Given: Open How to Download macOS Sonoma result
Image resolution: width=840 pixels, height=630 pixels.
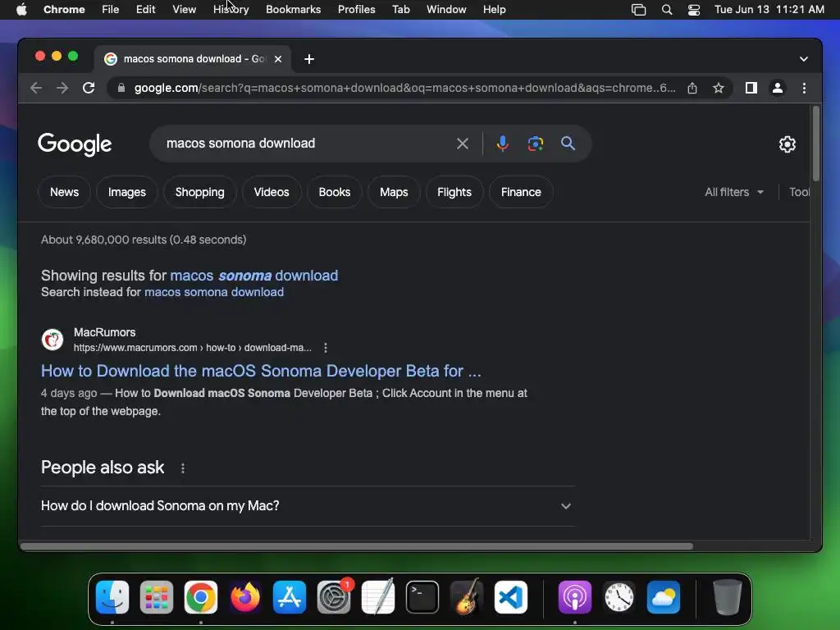Looking at the screenshot, I should (261, 371).
